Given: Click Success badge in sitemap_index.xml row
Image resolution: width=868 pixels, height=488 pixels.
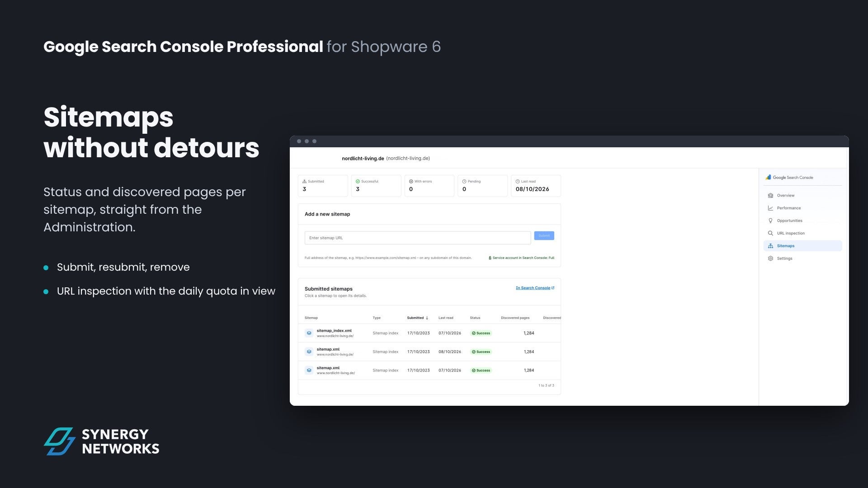Looking at the screenshot, I should click(x=481, y=333).
